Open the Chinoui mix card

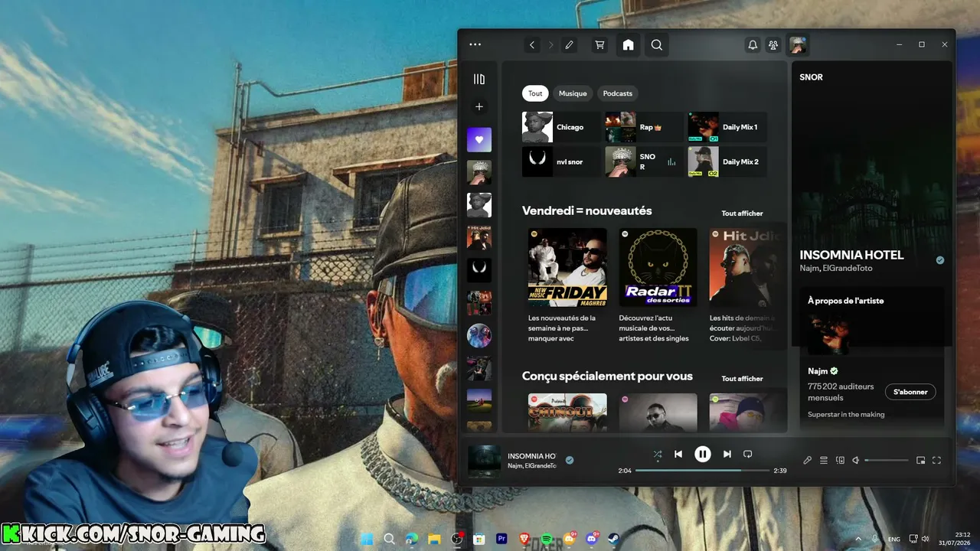pos(567,412)
